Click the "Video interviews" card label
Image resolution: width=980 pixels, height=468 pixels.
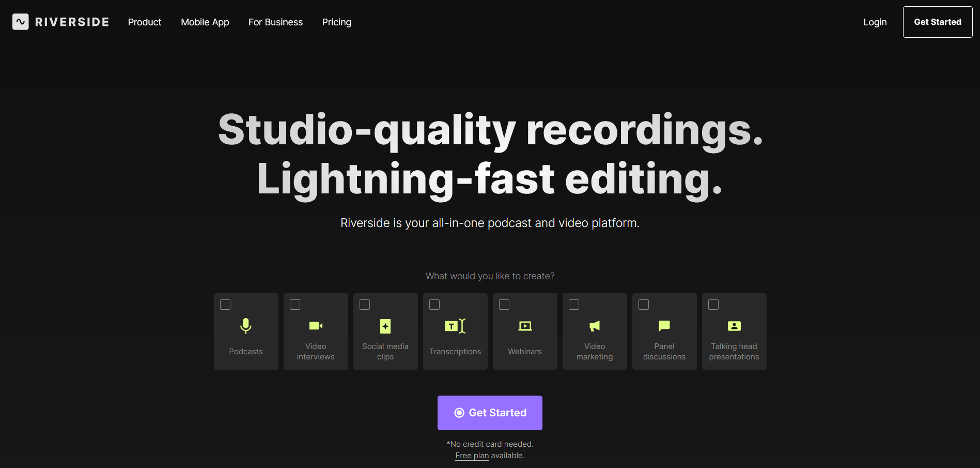(x=316, y=352)
